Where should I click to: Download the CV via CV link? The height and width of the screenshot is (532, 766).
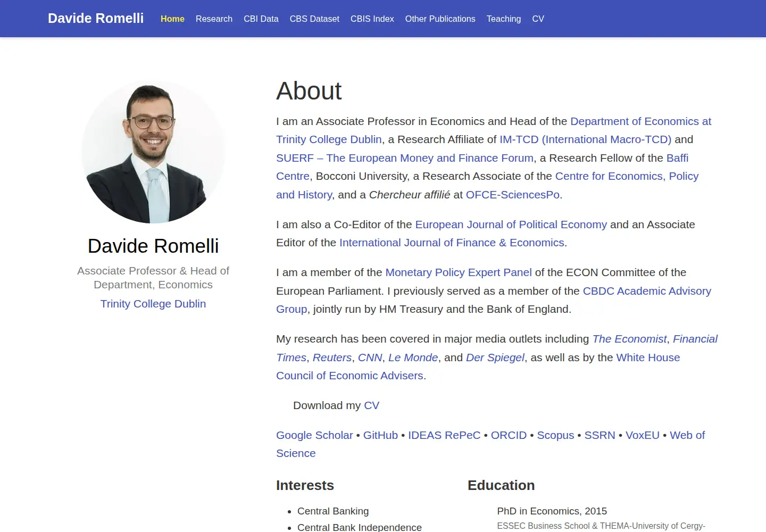click(371, 405)
